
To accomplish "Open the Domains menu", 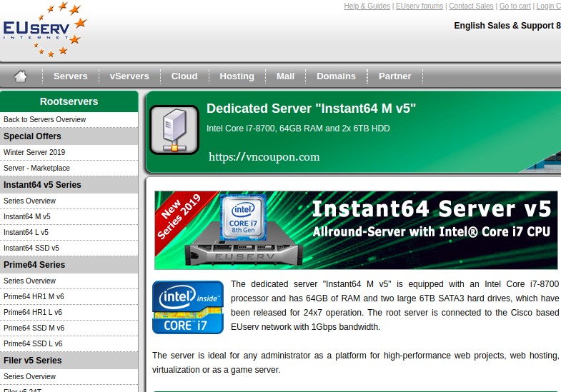I will coord(336,76).
